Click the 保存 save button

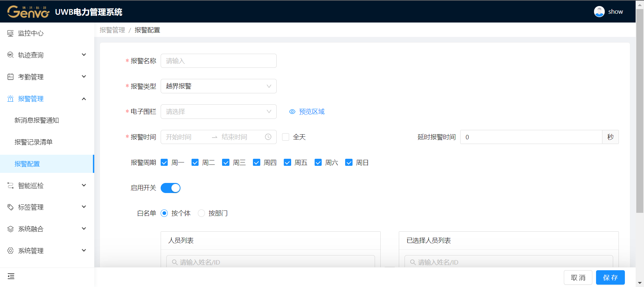[610, 278]
